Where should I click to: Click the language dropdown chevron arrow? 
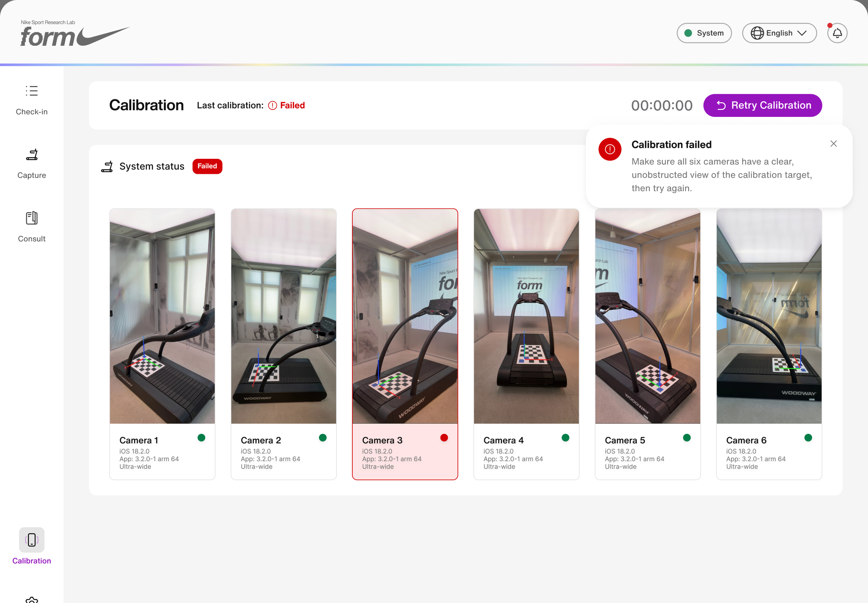(802, 33)
